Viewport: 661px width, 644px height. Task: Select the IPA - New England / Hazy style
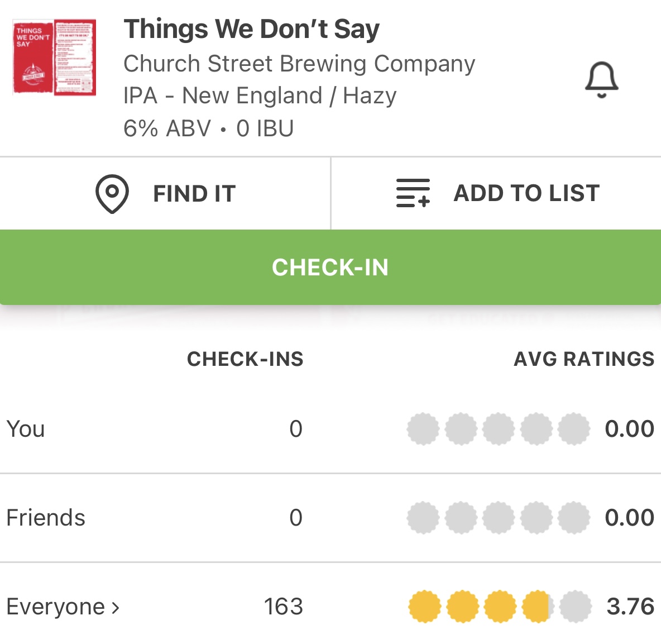point(260,96)
